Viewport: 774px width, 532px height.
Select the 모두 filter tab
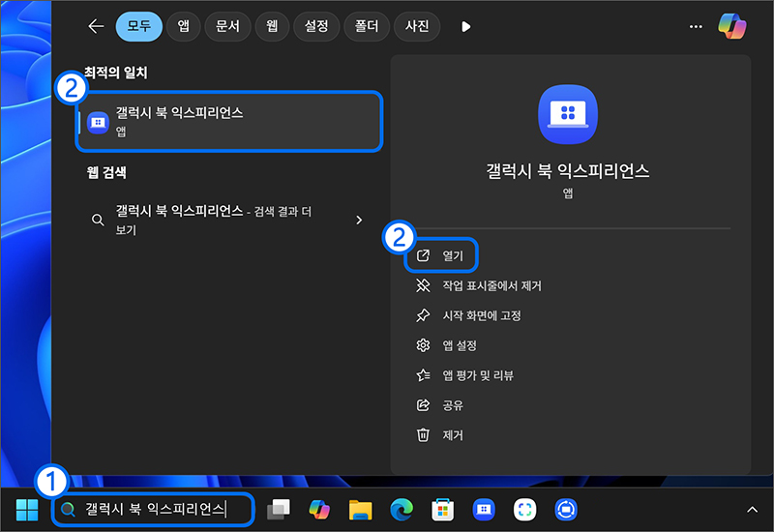[138, 26]
